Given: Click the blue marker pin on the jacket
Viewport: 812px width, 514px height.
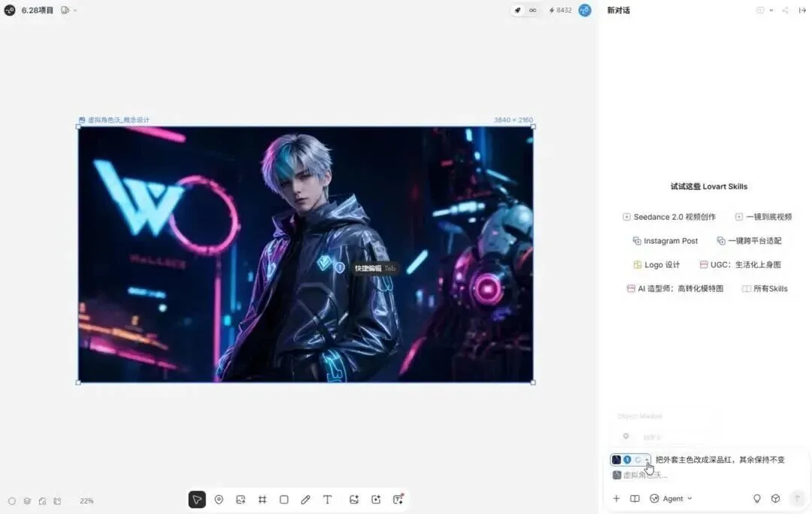Looking at the screenshot, I should point(340,267).
